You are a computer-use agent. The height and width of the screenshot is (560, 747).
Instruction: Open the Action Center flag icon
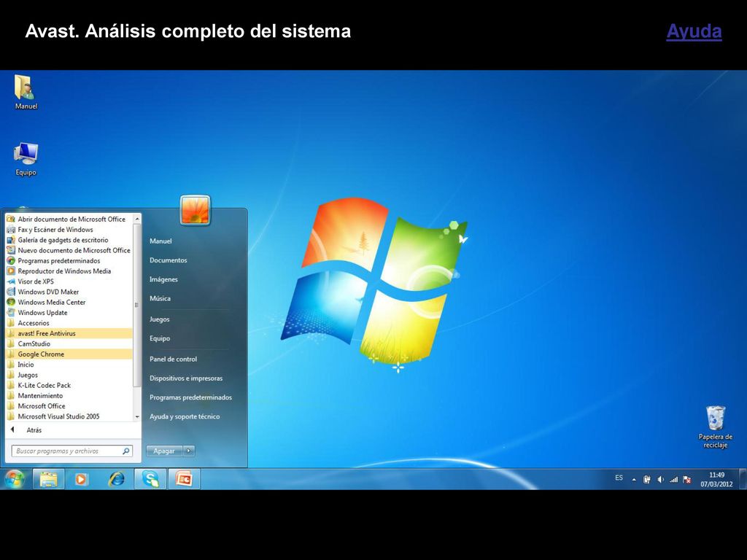coord(687,480)
